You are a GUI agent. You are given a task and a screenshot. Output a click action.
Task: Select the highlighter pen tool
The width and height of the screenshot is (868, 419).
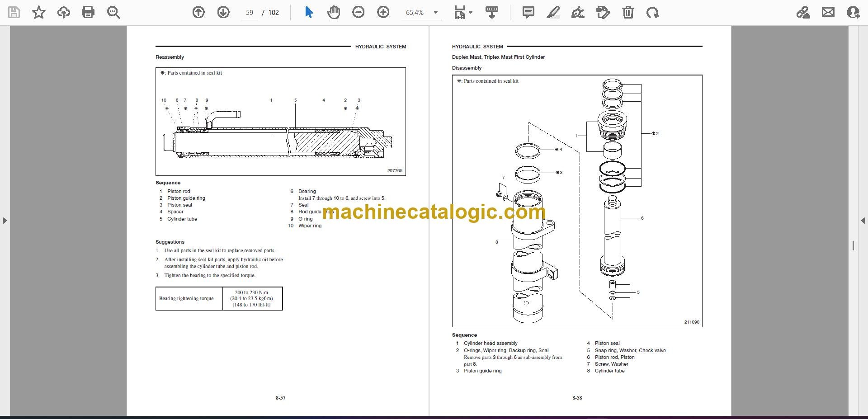[x=553, y=12]
